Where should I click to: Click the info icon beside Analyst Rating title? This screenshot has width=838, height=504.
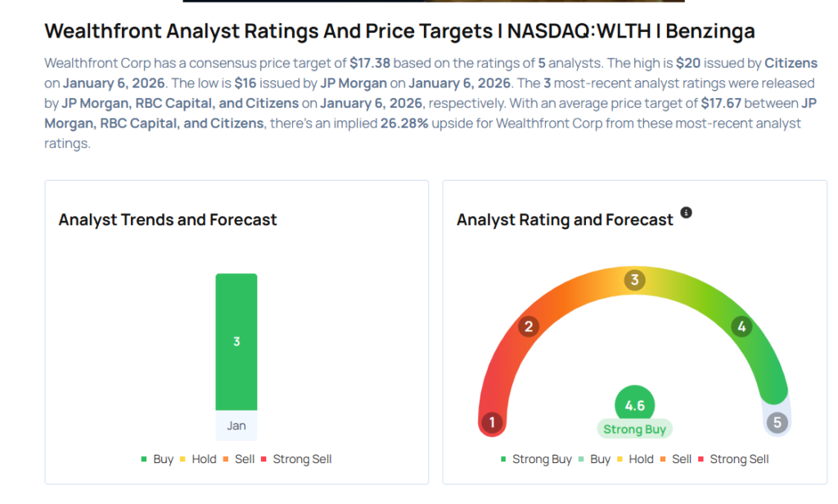click(x=686, y=213)
